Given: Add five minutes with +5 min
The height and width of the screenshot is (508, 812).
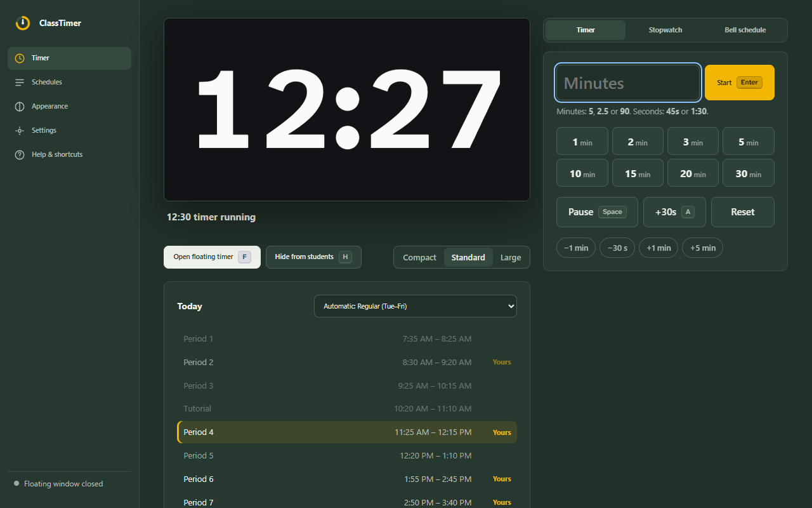Looking at the screenshot, I should [703, 248].
